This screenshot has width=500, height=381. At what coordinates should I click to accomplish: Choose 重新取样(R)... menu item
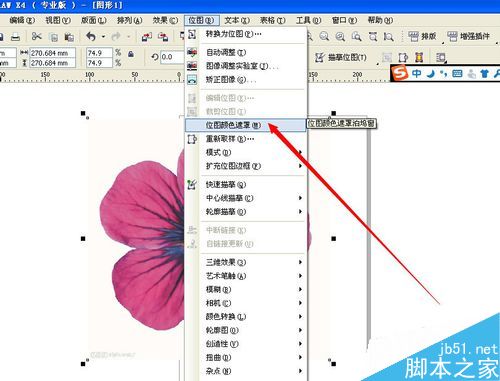[245, 139]
